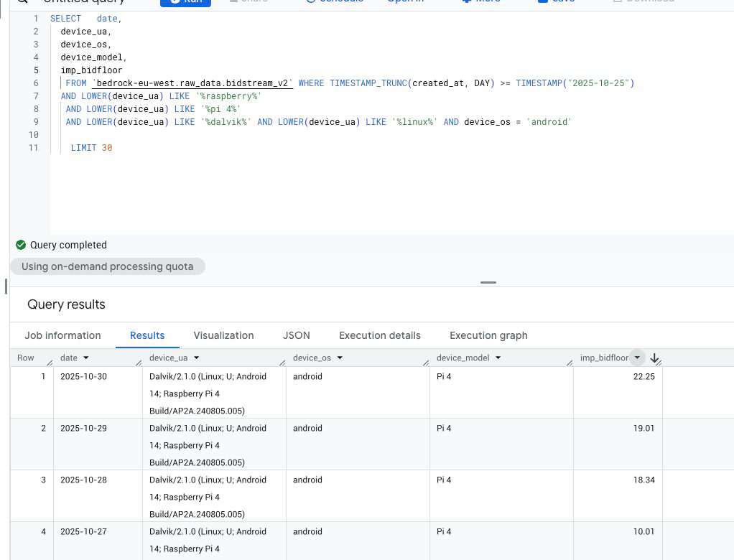Click device_model on editor line 4
This screenshot has width=734, height=560.
point(91,57)
